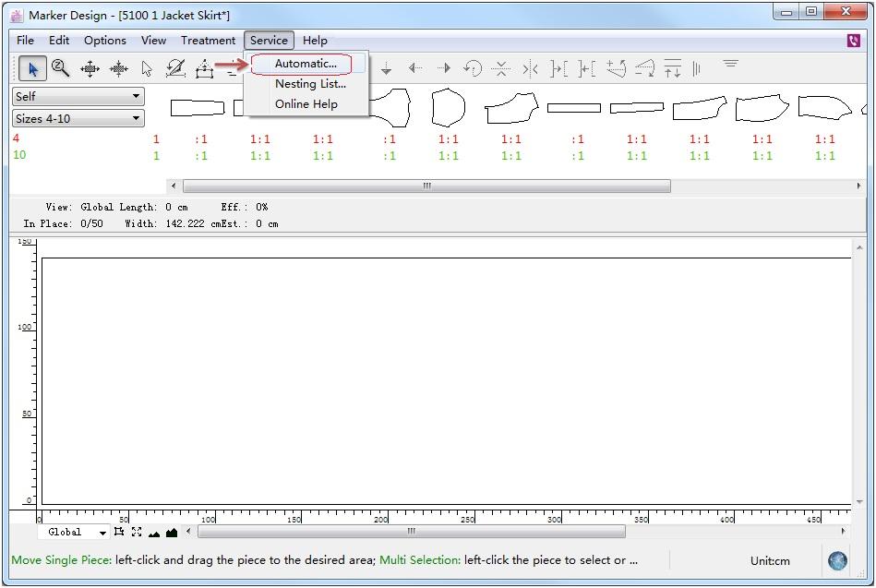Select the arrow pointer tool in toolbar

(x=32, y=68)
